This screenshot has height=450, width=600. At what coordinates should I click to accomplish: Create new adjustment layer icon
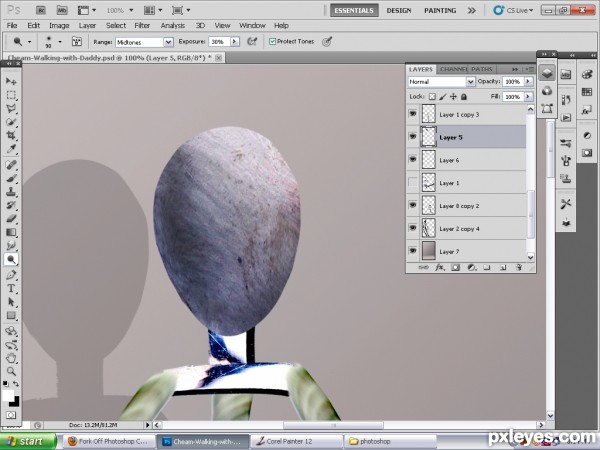click(x=471, y=267)
